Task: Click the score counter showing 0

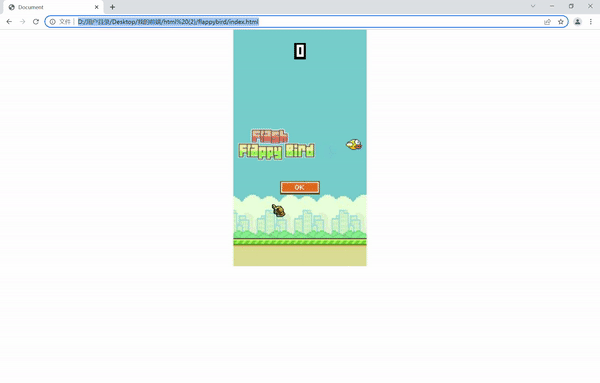Action: (300, 51)
